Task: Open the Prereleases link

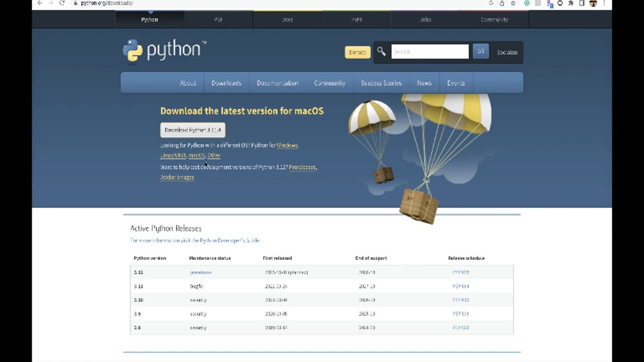Action: click(302, 167)
